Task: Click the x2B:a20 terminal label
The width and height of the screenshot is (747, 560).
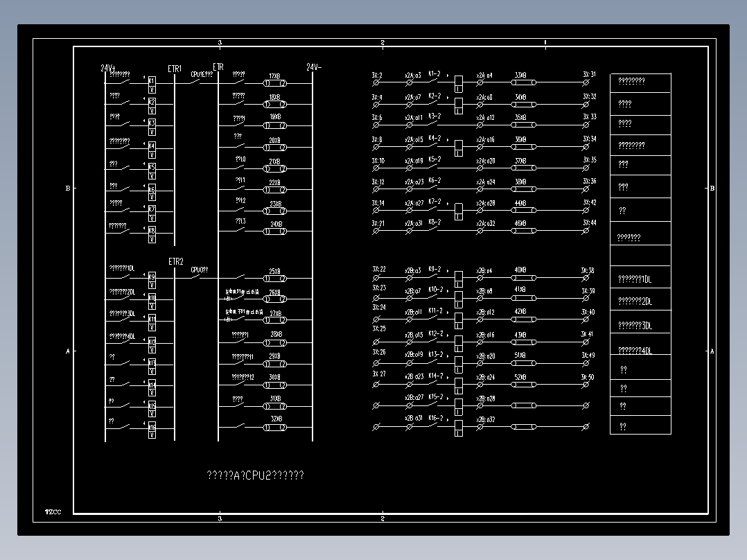Action: pos(486,356)
